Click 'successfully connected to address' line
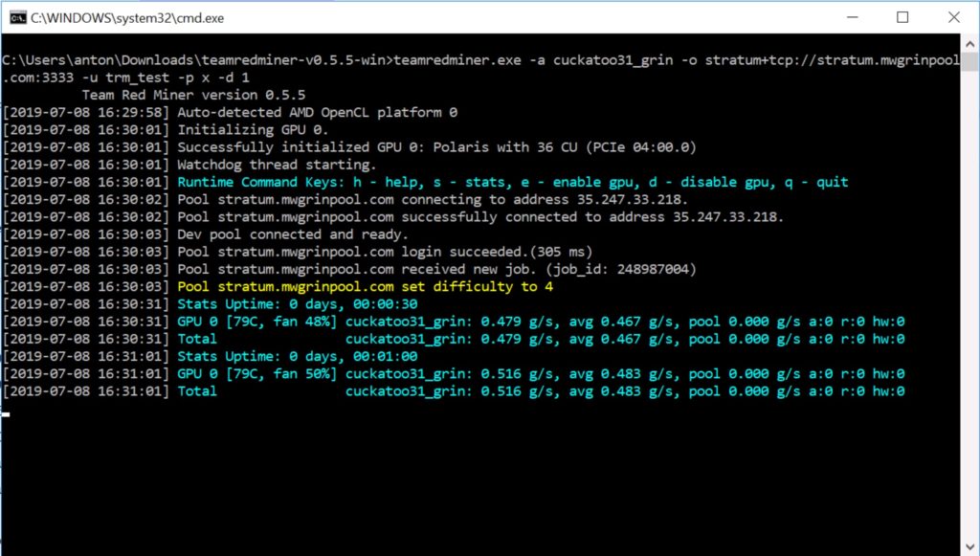 click(x=393, y=217)
